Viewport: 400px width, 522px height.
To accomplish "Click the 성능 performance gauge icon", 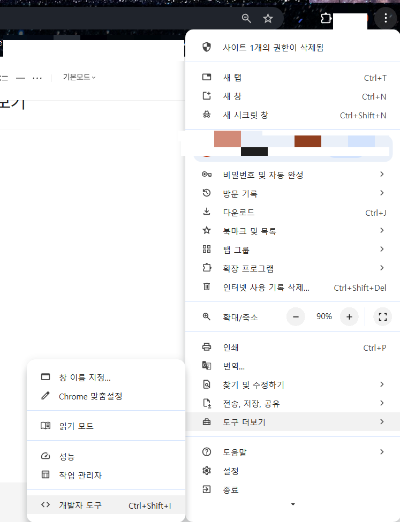I will point(45,456).
